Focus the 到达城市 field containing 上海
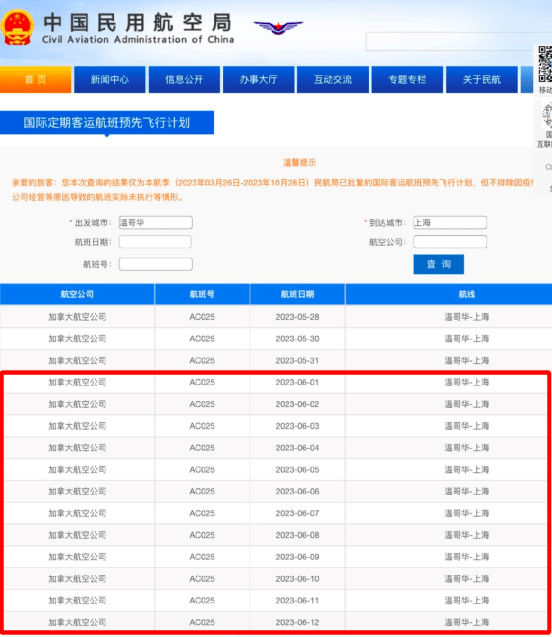 pyautogui.click(x=450, y=223)
